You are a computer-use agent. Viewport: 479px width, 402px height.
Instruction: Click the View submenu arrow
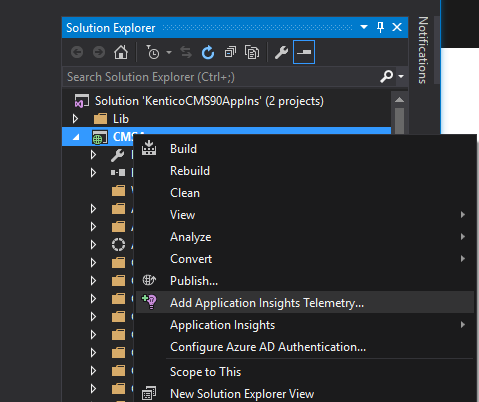[463, 215]
